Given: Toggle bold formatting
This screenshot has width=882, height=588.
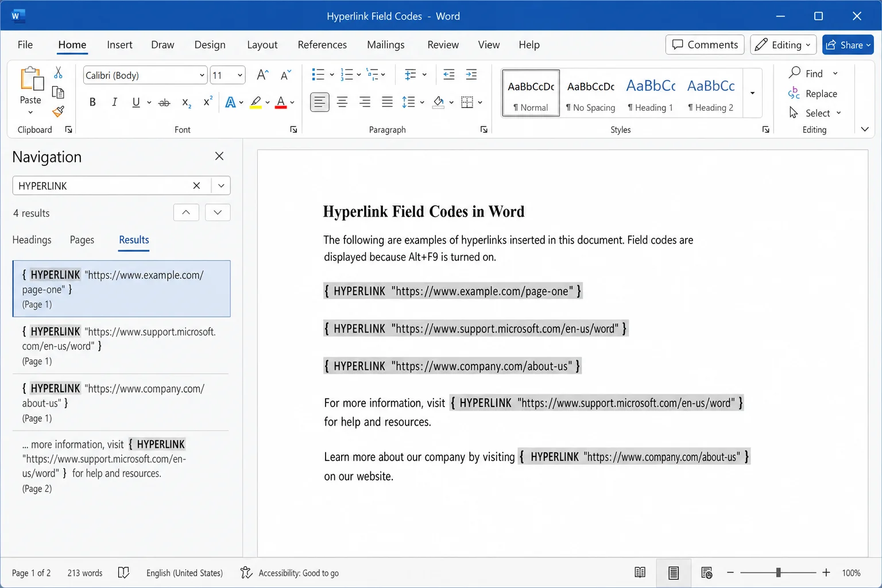Looking at the screenshot, I should tap(92, 102).
